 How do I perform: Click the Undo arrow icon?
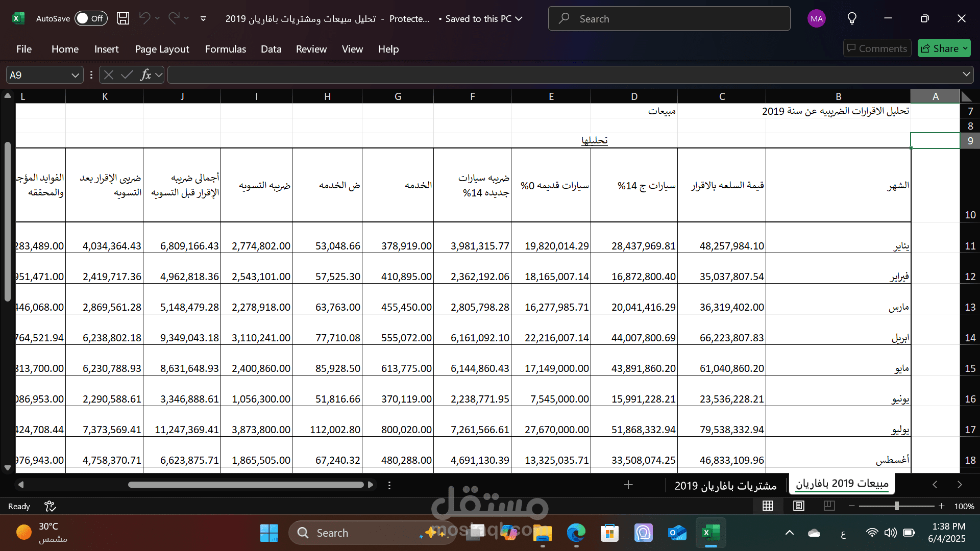pos(144,18)
